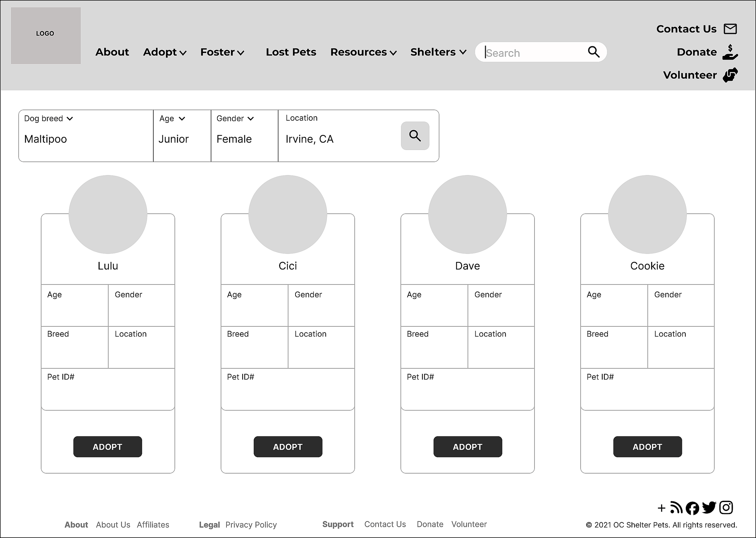Go to the Lost Pets page

(291, 52)
